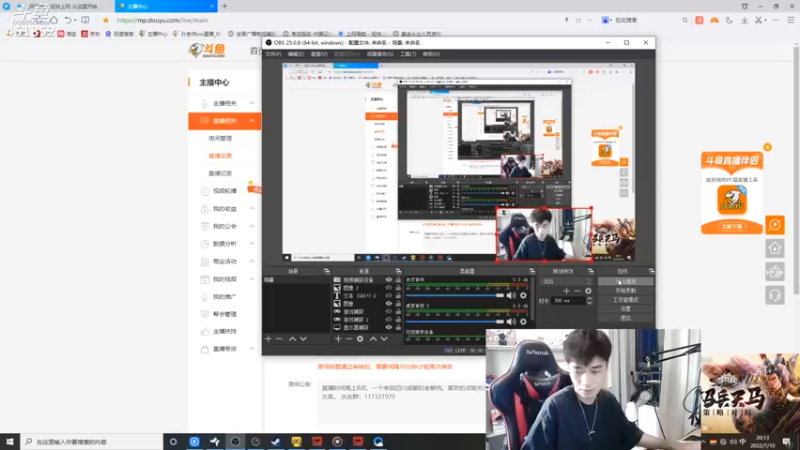
Task: Close the 斗鱼直播伴侣 promo card
Action: [767, 147]
